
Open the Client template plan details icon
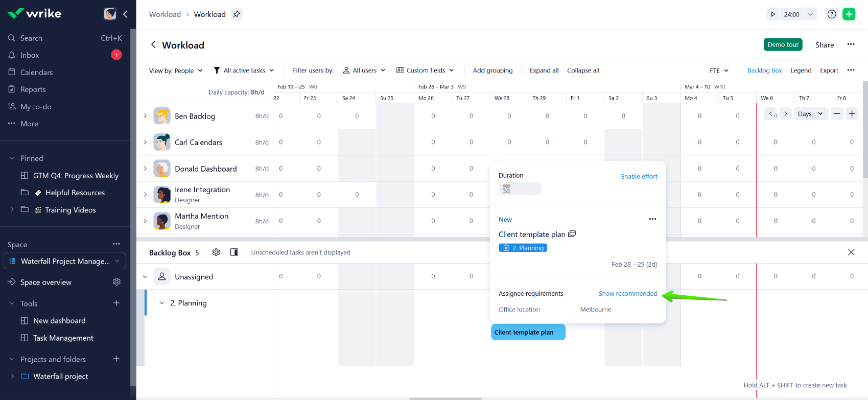[572, 234]
